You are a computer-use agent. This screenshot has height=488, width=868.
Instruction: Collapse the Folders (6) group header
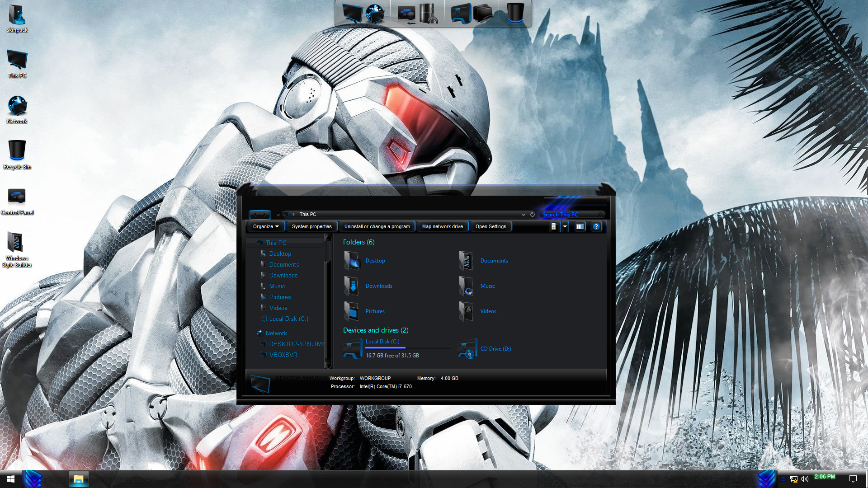click(359, 242)
